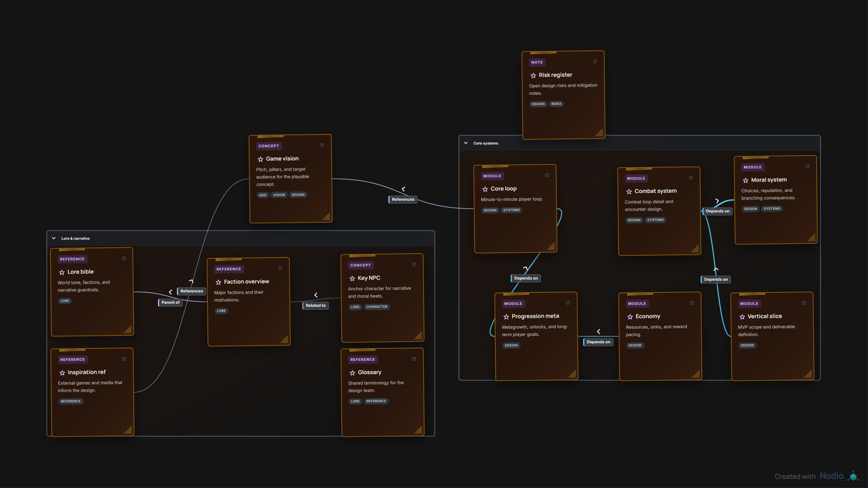Open Key NPC external link icon
The image size is (868, 488).
coord(414,265)
